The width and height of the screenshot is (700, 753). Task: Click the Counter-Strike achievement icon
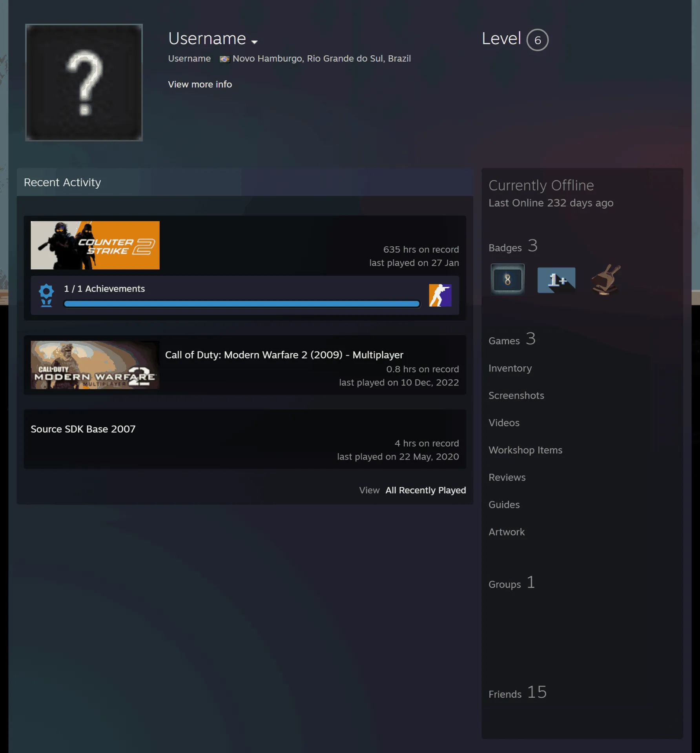point(440,295)
